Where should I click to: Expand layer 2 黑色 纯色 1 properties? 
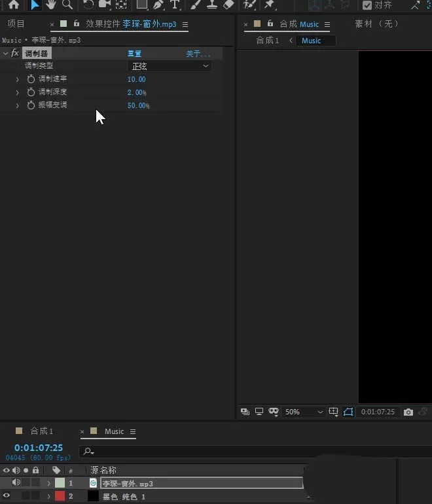[x=48, y=496]
